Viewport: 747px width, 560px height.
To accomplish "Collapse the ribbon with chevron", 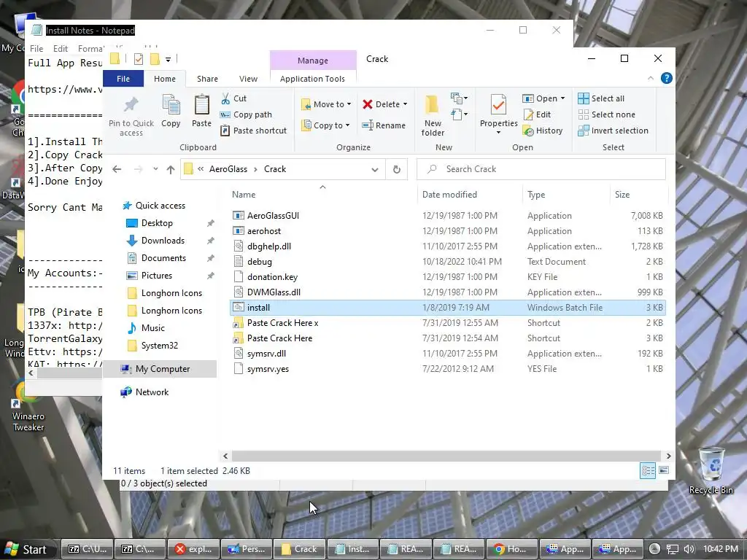I will 651,78.
